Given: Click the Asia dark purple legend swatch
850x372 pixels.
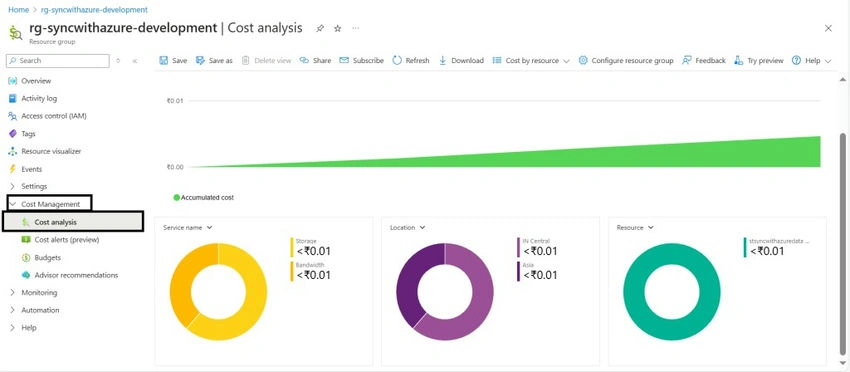Looking at the screenshot, I should coord(519,271).
